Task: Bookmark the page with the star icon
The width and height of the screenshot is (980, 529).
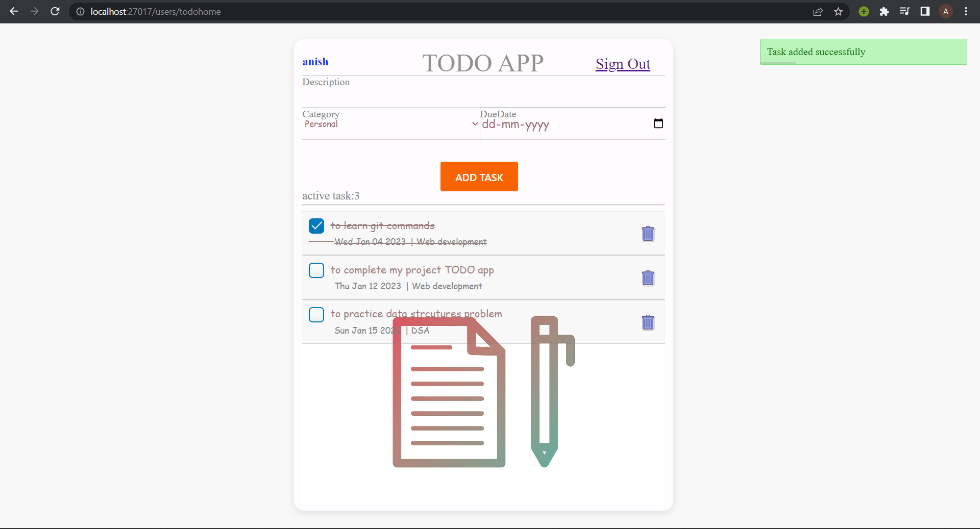Action: tap(838, 11)
